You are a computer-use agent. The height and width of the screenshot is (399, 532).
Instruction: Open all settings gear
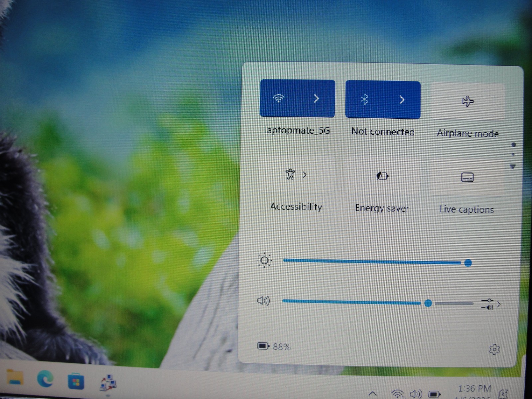coord(494,349)
